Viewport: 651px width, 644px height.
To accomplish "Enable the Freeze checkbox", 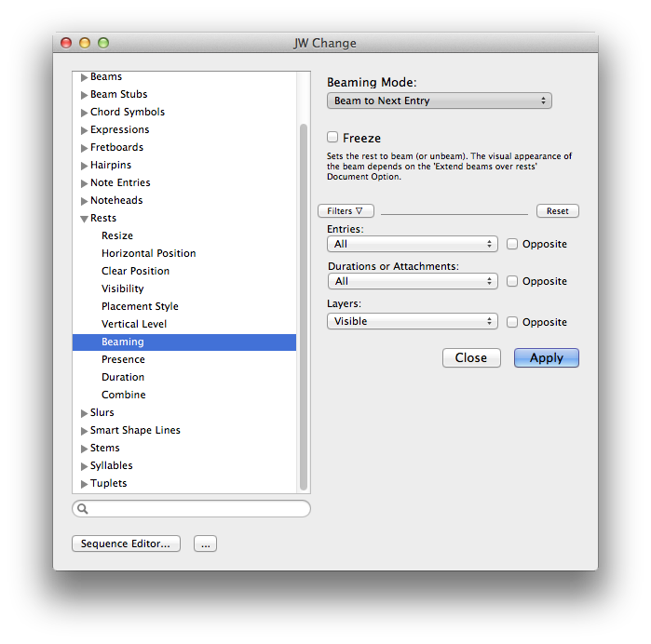I will click(332, 137).
